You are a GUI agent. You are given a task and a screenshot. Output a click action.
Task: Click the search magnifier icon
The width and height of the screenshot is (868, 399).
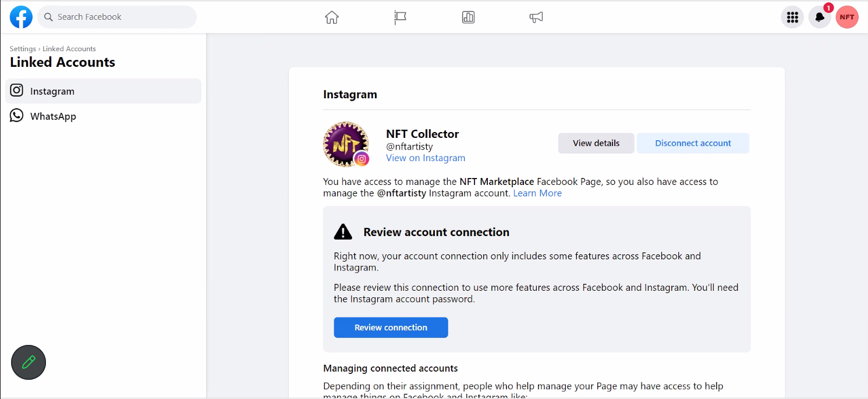coord(48,17)
